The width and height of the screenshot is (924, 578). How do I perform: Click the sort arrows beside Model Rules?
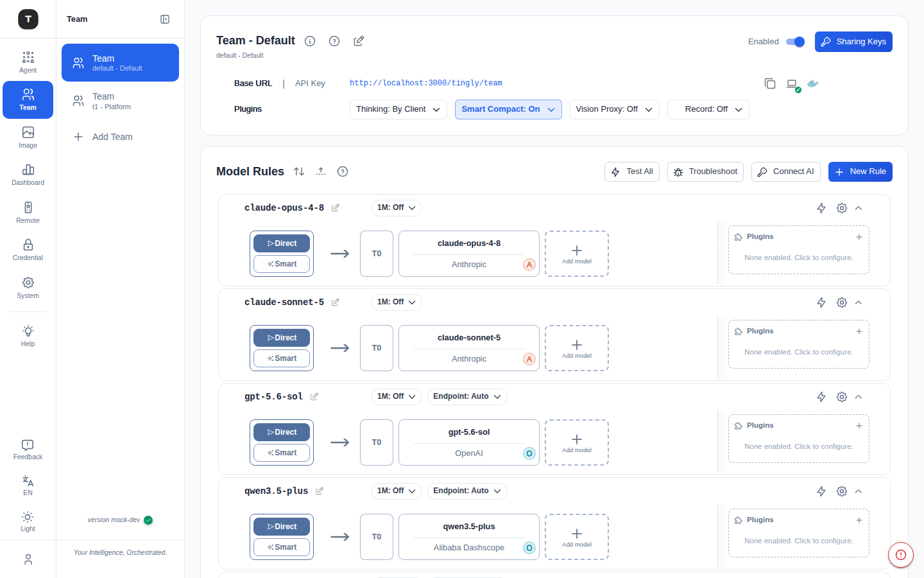coord(299,171)
